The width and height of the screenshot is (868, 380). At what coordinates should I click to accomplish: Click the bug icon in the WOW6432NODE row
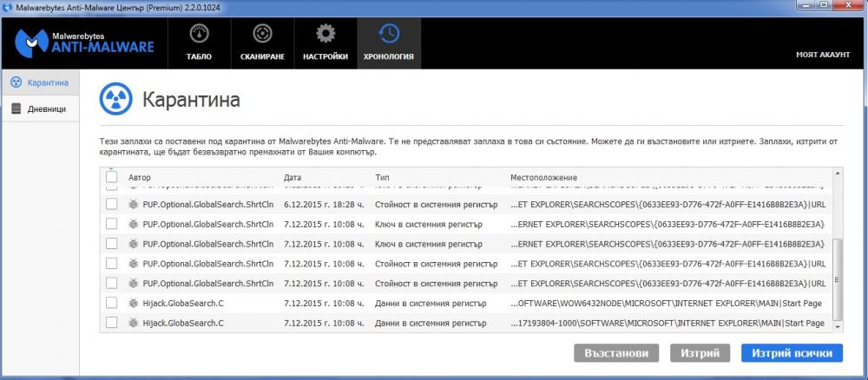133,303
